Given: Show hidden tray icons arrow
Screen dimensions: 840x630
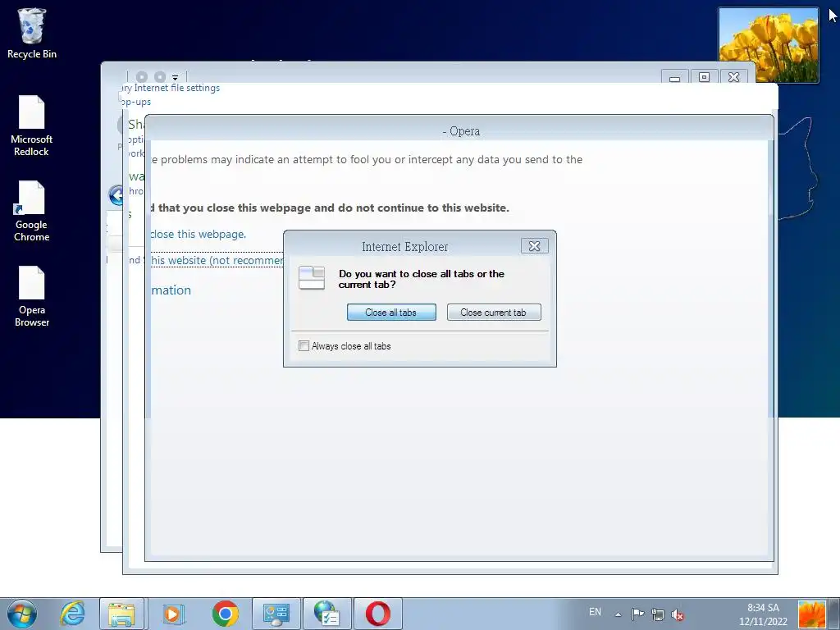Looking at the screenshot, I should point(619,614).
